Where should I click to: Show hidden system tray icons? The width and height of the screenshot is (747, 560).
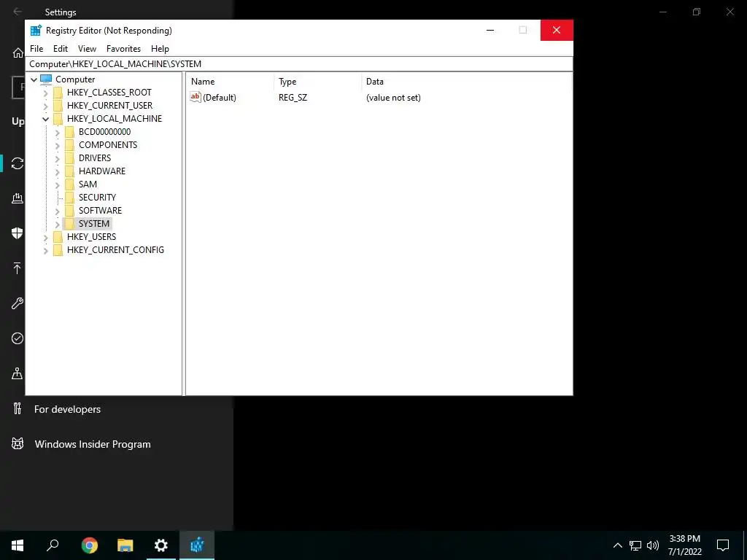pos(617,545)
